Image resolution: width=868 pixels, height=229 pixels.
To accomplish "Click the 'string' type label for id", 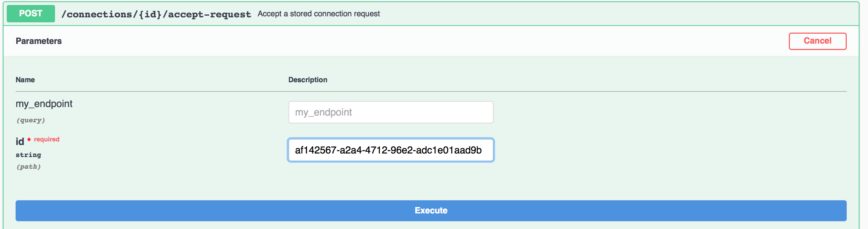I will tap(28, 154).
